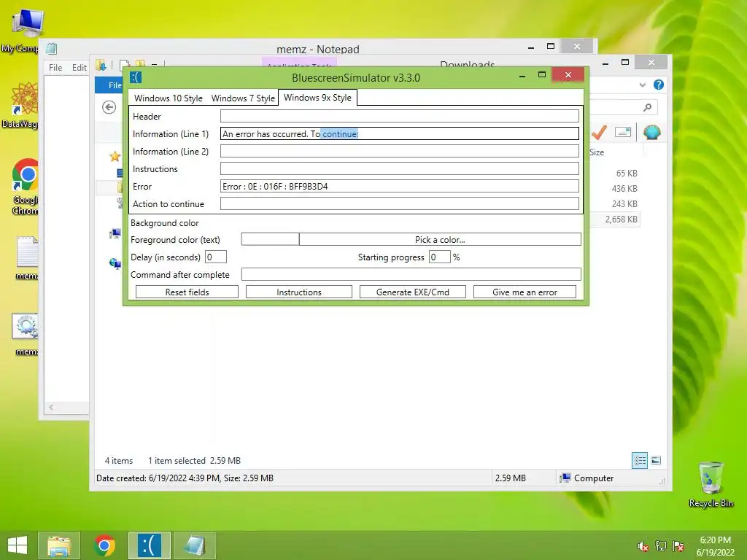Select the file row sized 65 KB
747x560 pixels.
click(x=627, y=174)
